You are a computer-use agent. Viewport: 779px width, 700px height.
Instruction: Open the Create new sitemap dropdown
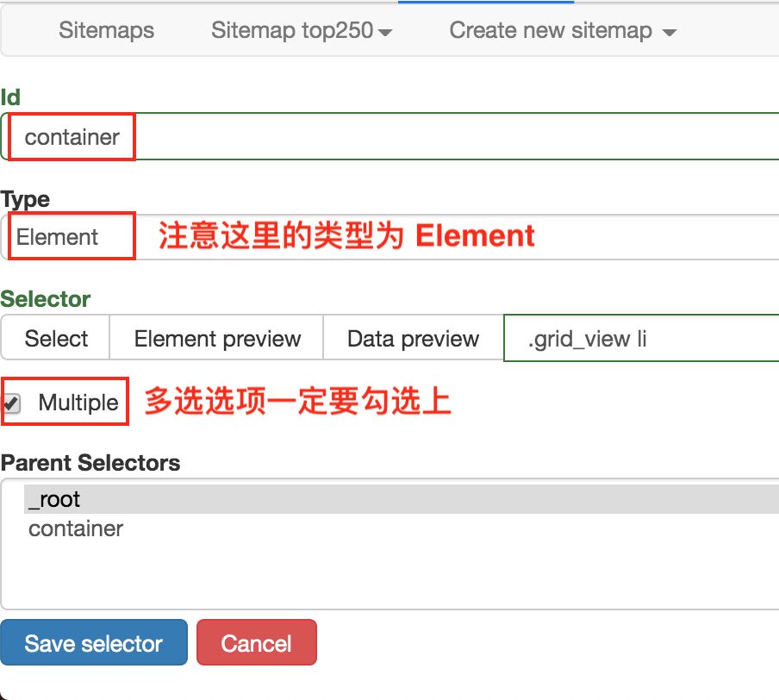563,31
